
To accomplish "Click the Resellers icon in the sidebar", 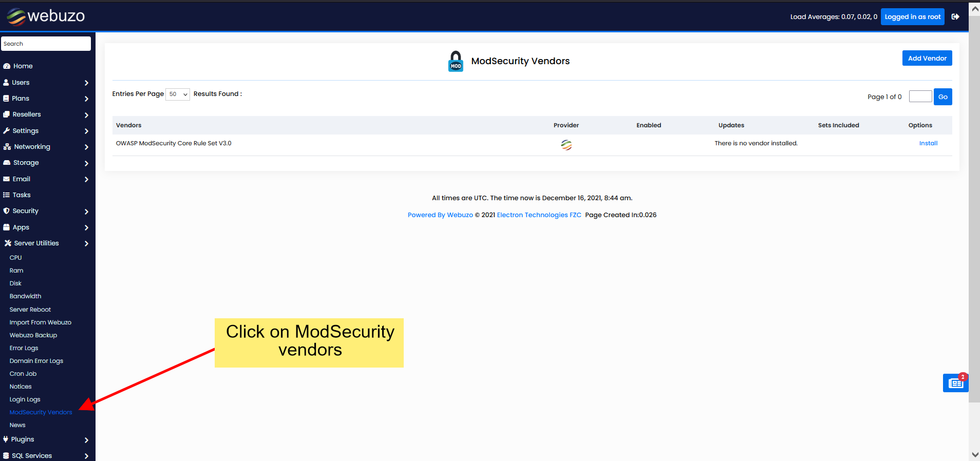I will [7, 114].
